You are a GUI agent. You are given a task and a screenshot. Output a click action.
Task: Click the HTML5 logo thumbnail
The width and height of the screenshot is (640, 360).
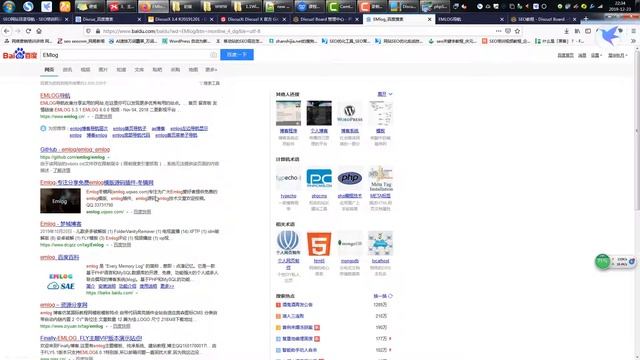pyautogui.click(x=319, y=243)
